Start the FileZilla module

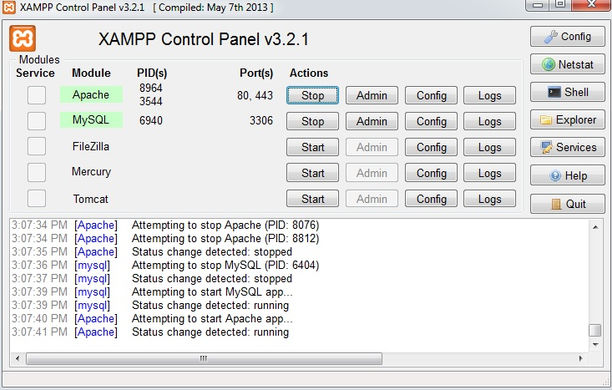pyautogui.click(x=312, y=147)
